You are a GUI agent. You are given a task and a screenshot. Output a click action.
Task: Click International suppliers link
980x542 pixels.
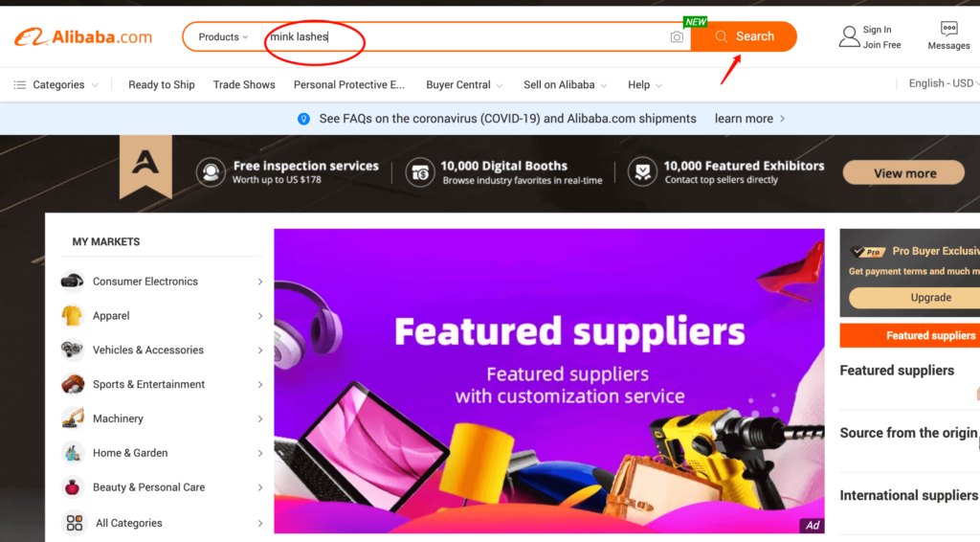[x=909, y=496]
